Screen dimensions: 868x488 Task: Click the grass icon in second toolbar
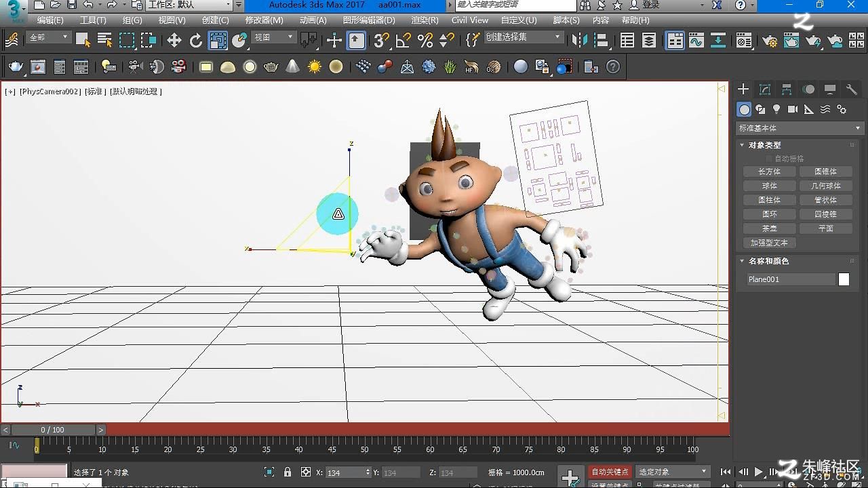click(x=450, y=66)
